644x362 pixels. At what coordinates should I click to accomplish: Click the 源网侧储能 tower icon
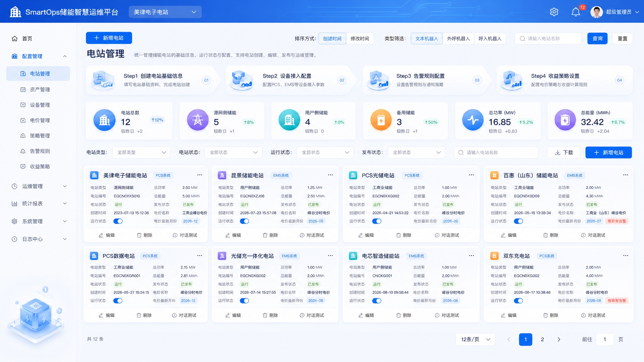[198, 120]
